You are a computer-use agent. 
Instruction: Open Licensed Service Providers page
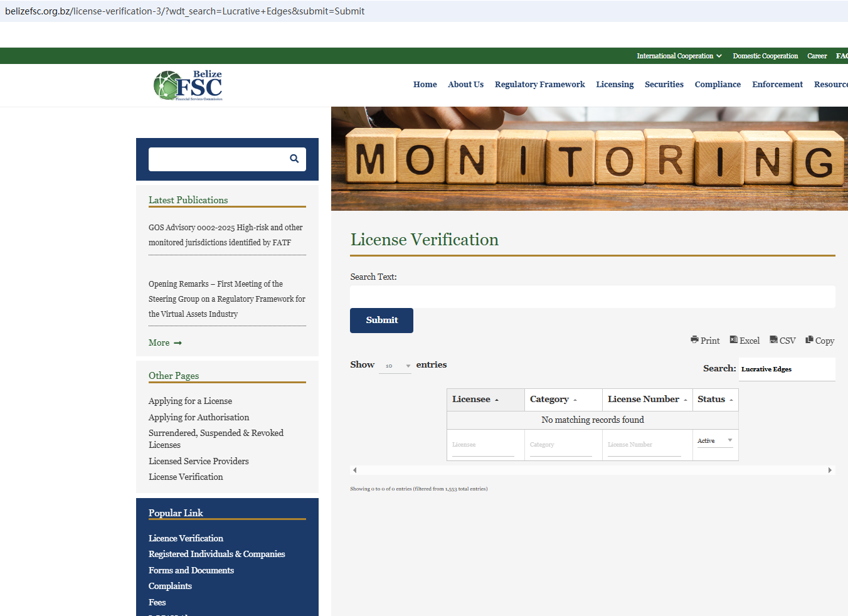pos(198,461)
